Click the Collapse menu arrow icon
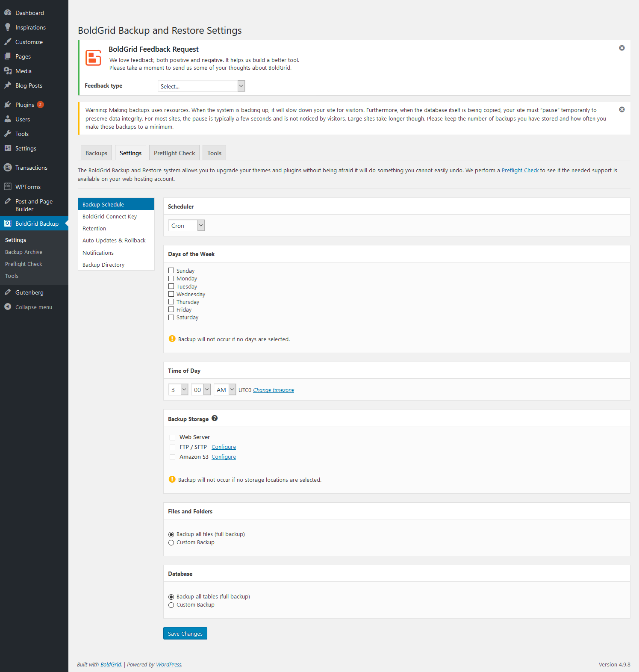639x672 pixels. [x=8, y=307]
